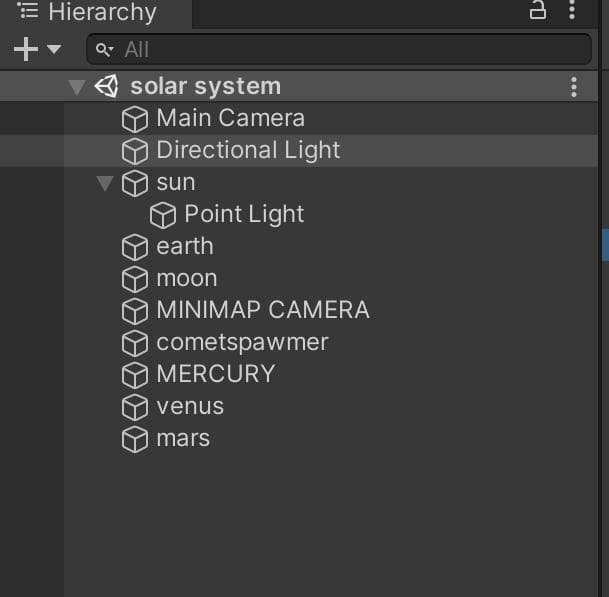Open the create dropdown arrow next to plus
Screen dimensions: 609x597
pyautogui.click(x=54, y=49)
